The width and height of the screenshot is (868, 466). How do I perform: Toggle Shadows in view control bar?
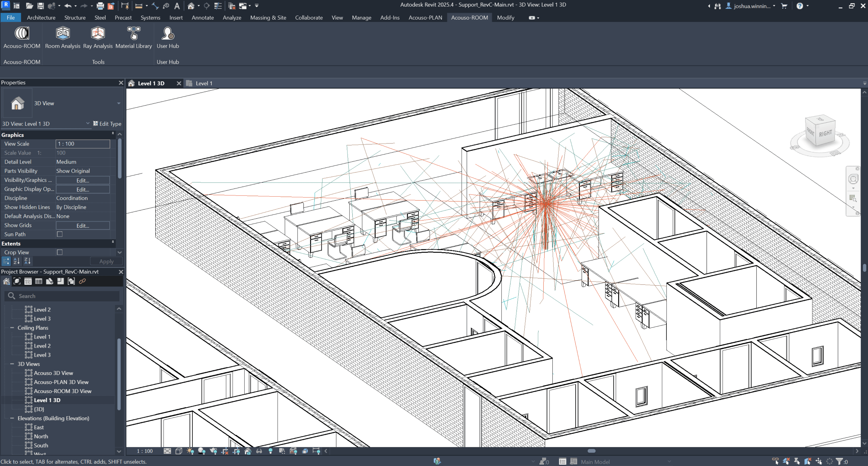coord(201,451)
